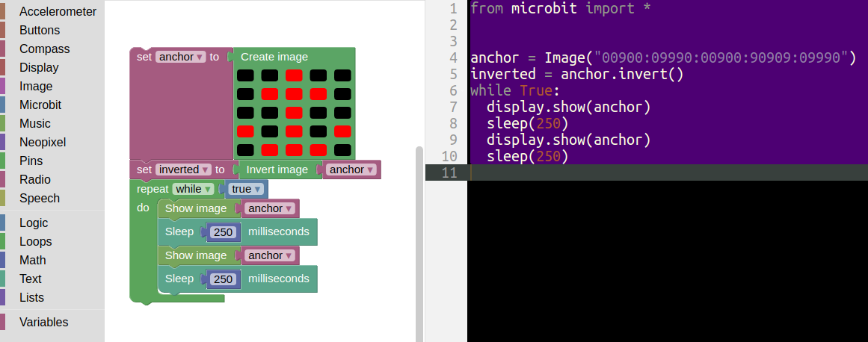Open the Variables toolbox category
Viewport: 868px width, 342px height.
click(x=43, y=323)
